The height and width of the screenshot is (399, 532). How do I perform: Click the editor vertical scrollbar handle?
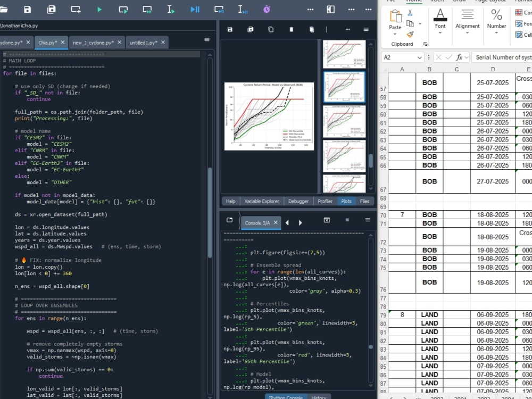tap(210, 212)
